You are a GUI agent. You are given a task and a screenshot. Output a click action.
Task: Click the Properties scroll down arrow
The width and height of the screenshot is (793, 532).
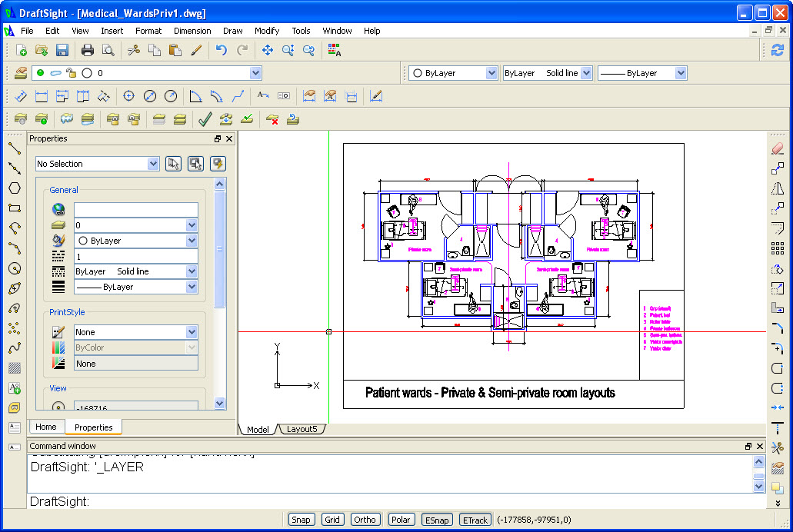(219, 403)
